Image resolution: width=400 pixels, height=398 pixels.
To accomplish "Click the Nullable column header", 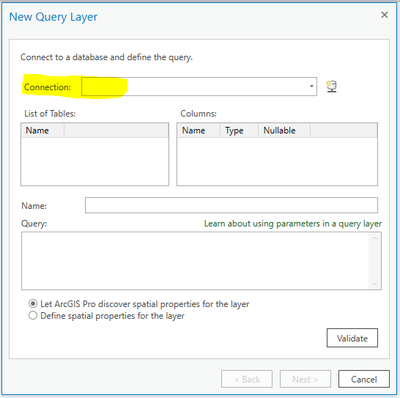I will point(284,130).
